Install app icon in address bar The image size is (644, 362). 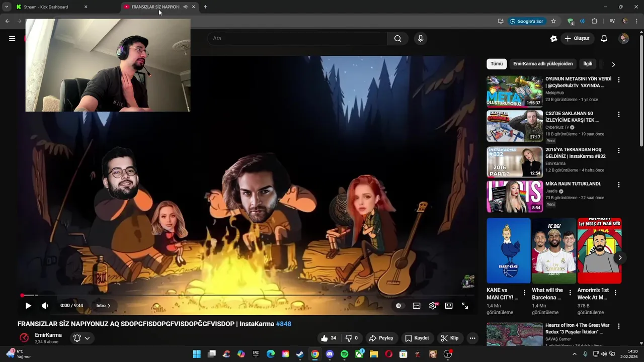tap(501, 21)
